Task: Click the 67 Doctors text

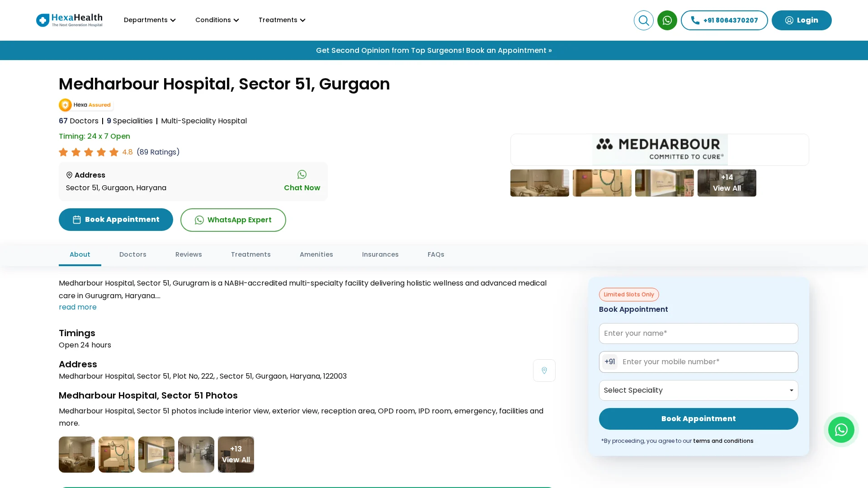Action: point(79,121)
